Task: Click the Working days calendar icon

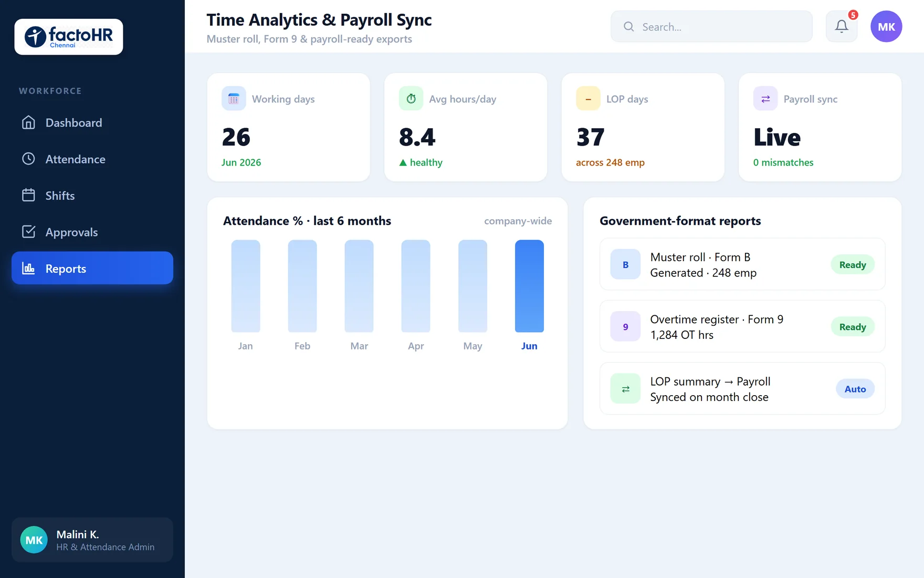Action: click(x=234, y=98)
